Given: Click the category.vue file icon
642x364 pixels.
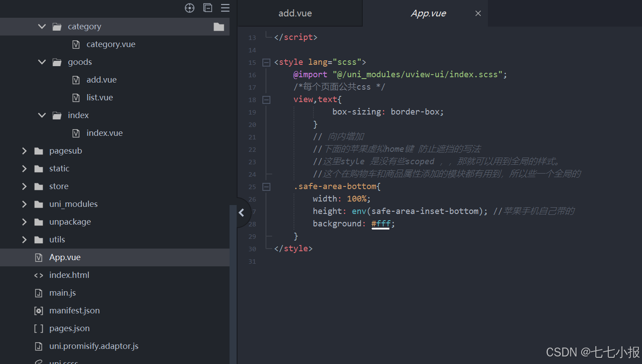Looking at the screenshot, I should click(x=76, y=44).
